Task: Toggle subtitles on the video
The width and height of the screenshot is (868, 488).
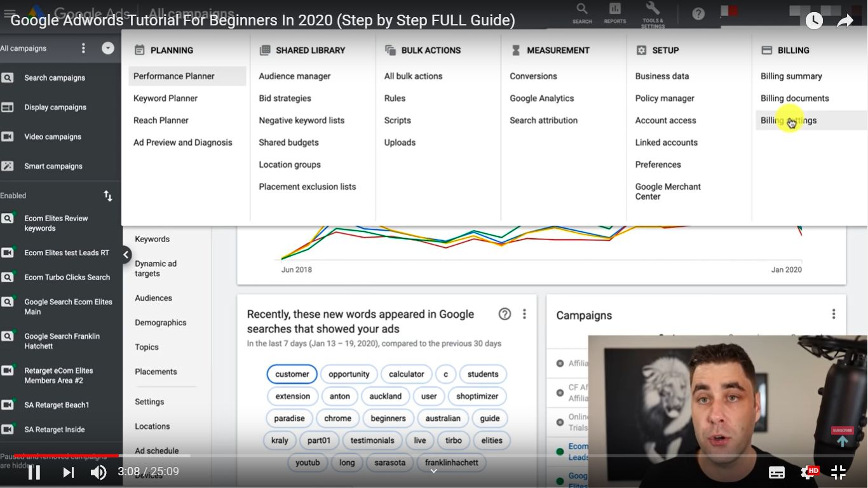Action: click(x=776, y=472)
